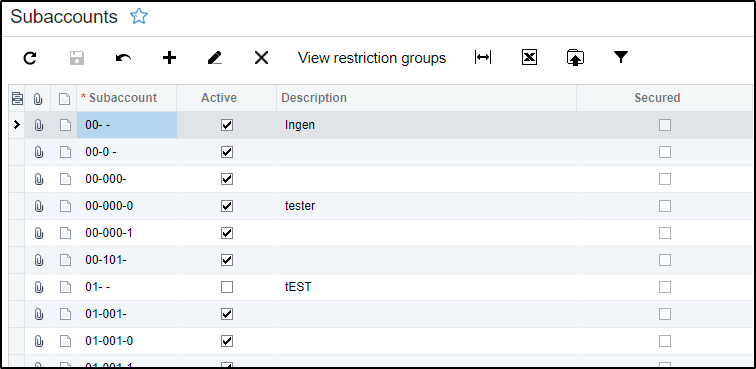Uncheck Active for subaccount 00-0 -
The image size is (756, 369).
(227, 152)
